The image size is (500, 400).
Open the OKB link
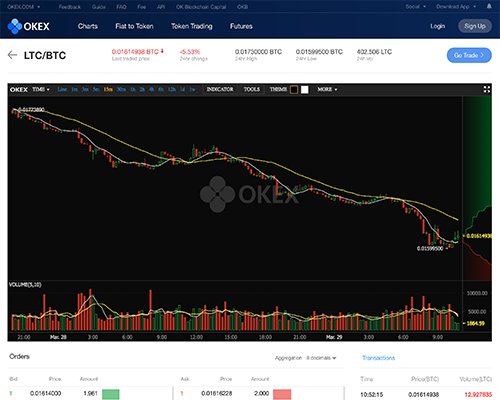click(x=242, y=7)
